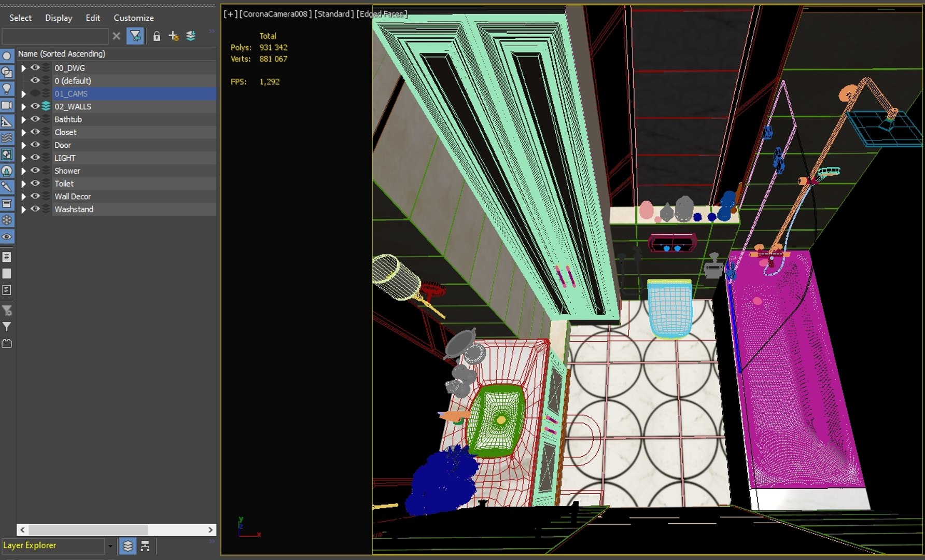Viewport: 925px width, 560px height.
Task: Expand the 00_DWG layer
Action: click(23, 68)
